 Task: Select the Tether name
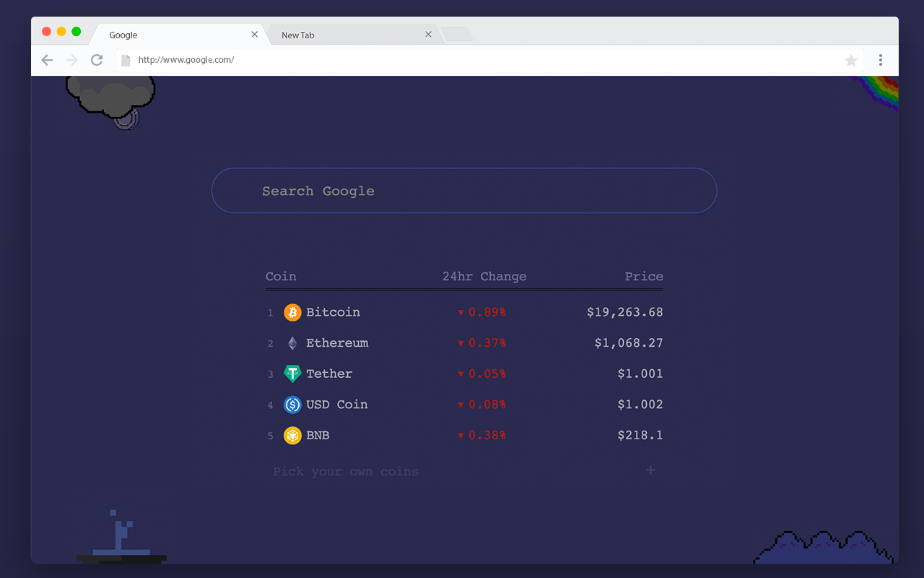pos(329,374)
